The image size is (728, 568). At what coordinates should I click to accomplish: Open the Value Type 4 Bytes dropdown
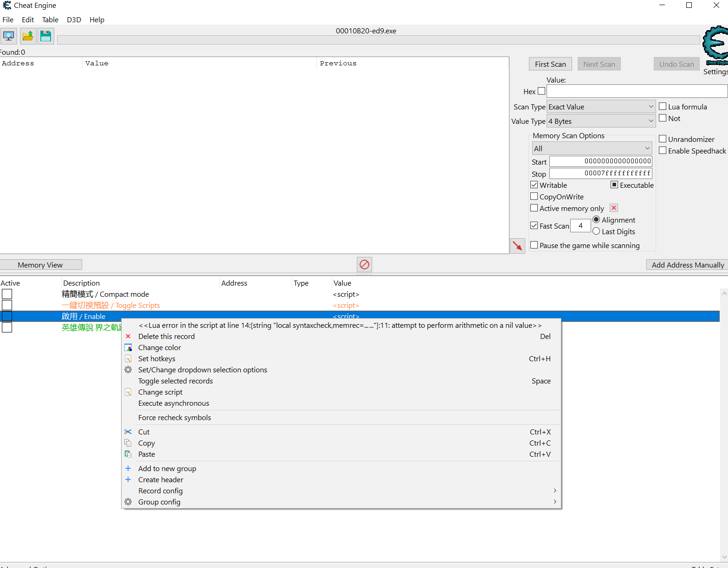(601, 121)
